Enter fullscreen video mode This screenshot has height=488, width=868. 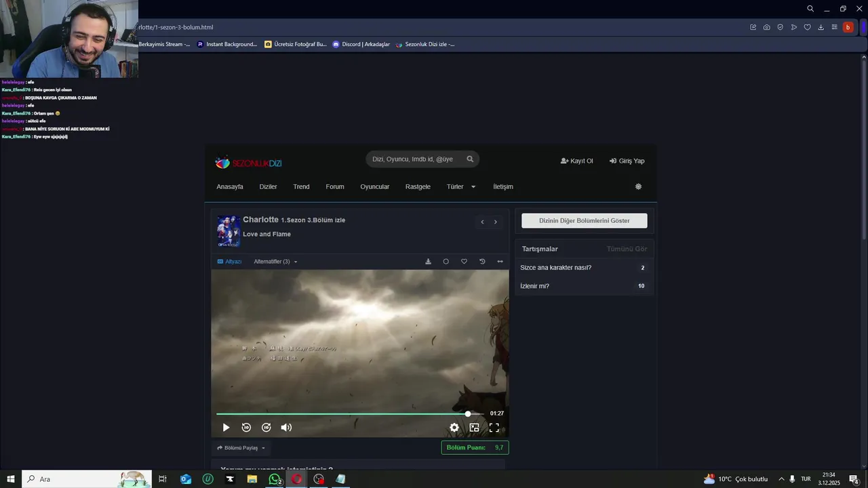(x=494, y=428)
